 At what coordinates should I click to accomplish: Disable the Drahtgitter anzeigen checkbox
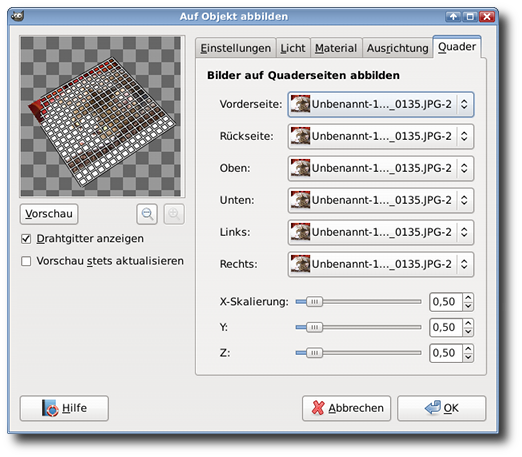(26, 239)
